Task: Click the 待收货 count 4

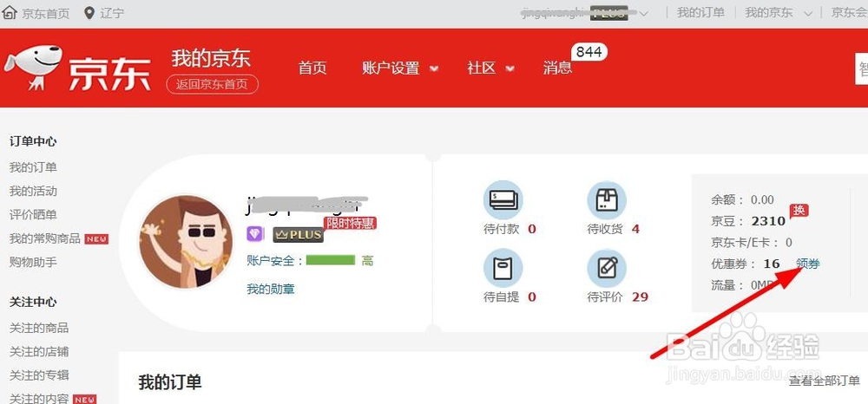Action: click(x=635, y=230)
